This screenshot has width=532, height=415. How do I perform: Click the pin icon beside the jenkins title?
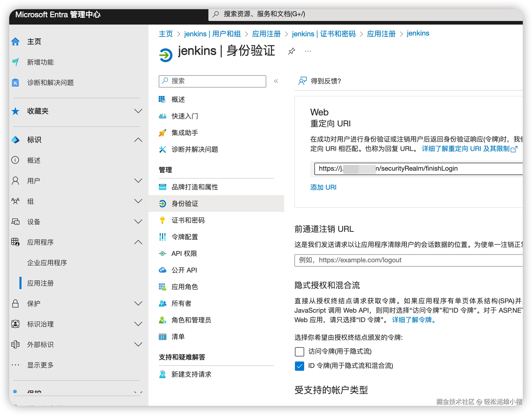[291, 51]
